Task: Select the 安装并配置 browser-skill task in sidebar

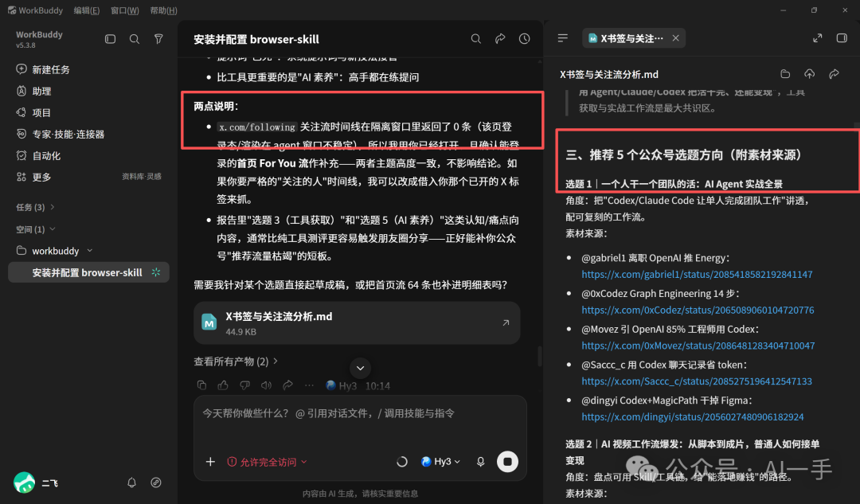Action: point(88,272)
